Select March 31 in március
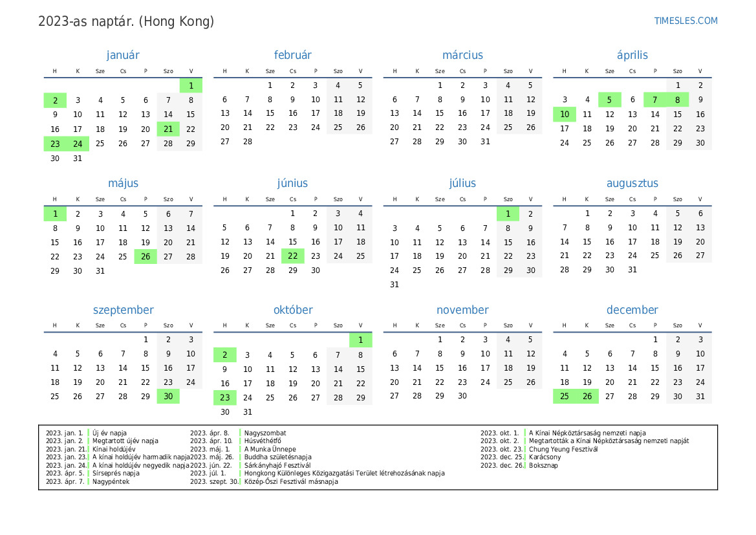The height and width of the screenshot is (535, 756). point(485,141)
